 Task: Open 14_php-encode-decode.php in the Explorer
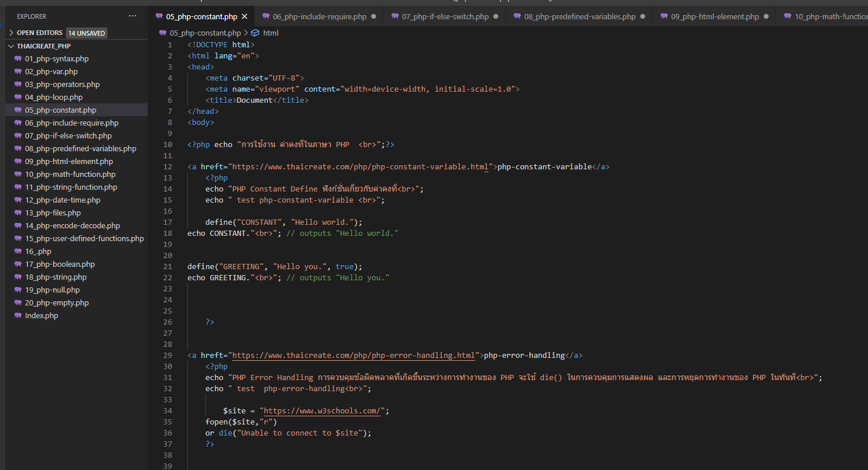click(x=72, y=225)
